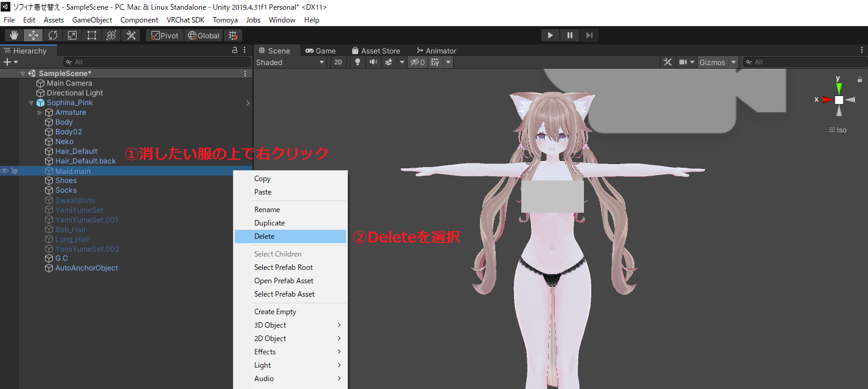Toggle Global/Local handle rotation
The width and height of the screenshot is (868, 389).
coord(204,35)
